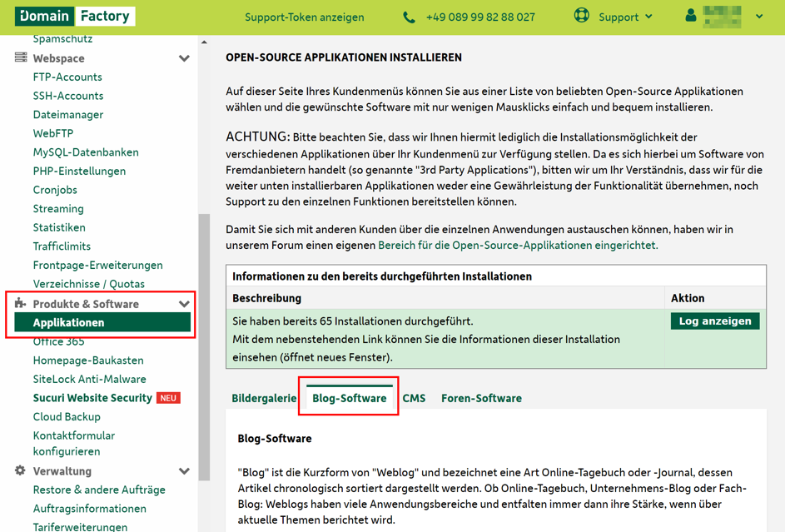The image size is (785, 532).
Task: Click the sidebar scroll-up arrow
Action: [x=204, y=42]
